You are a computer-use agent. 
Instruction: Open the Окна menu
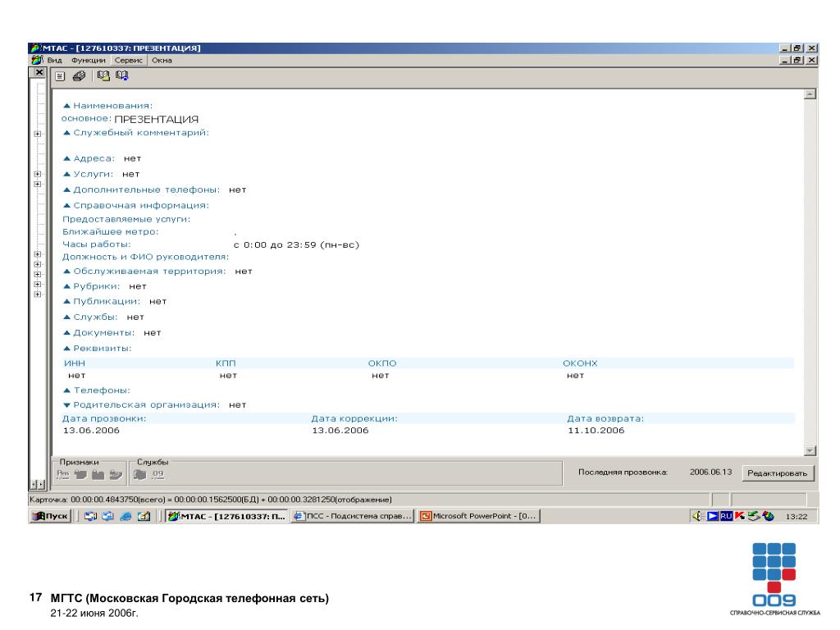162,60
